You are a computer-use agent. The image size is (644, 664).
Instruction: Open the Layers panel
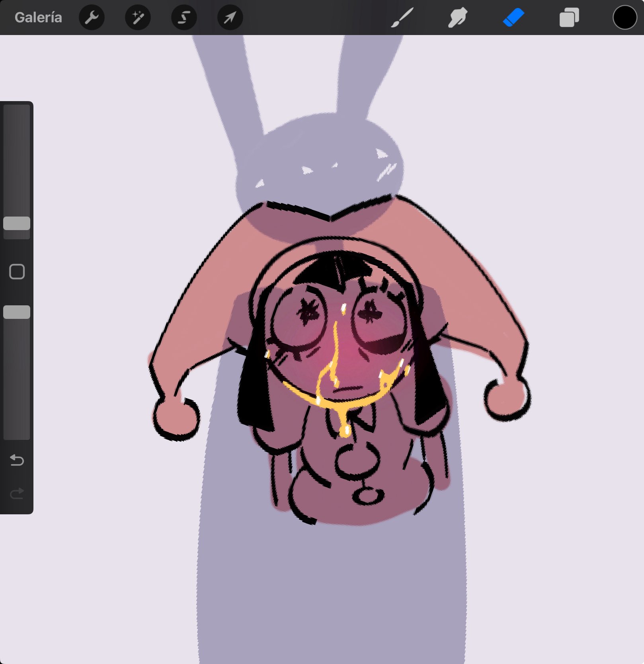tap(569, 18)
